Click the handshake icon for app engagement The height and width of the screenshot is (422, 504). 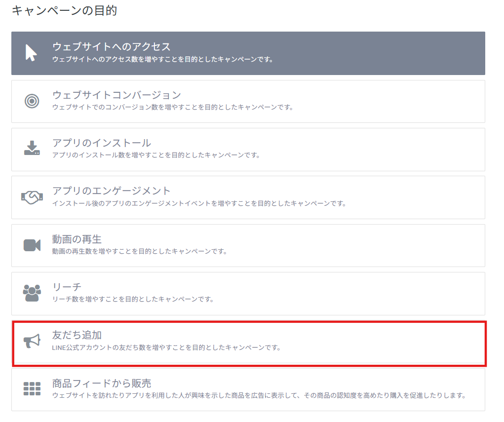pyautogui.click(x=32, y=197)
